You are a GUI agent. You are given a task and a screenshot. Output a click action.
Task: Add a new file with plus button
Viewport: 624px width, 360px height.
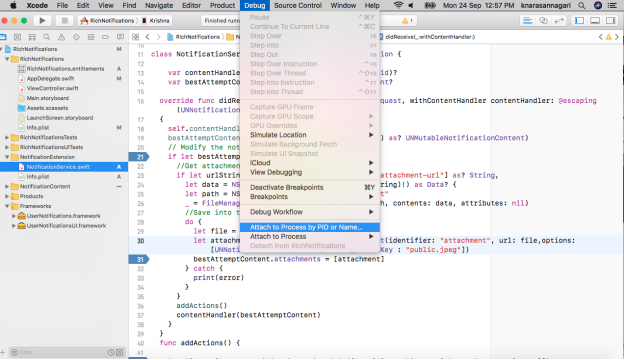[3, 352]
